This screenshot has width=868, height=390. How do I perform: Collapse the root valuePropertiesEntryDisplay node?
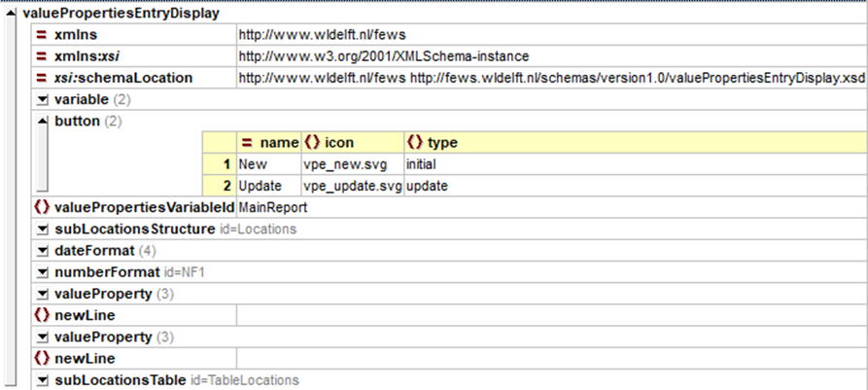11,14
